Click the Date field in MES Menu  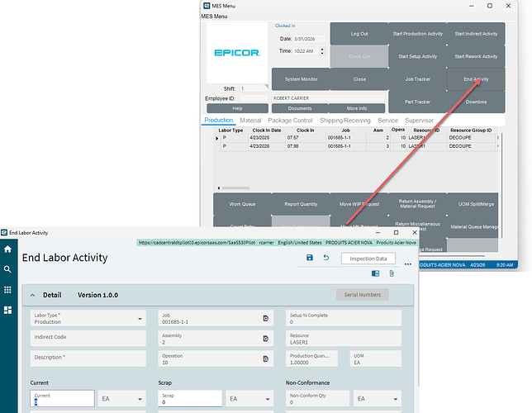click(309, 39)
